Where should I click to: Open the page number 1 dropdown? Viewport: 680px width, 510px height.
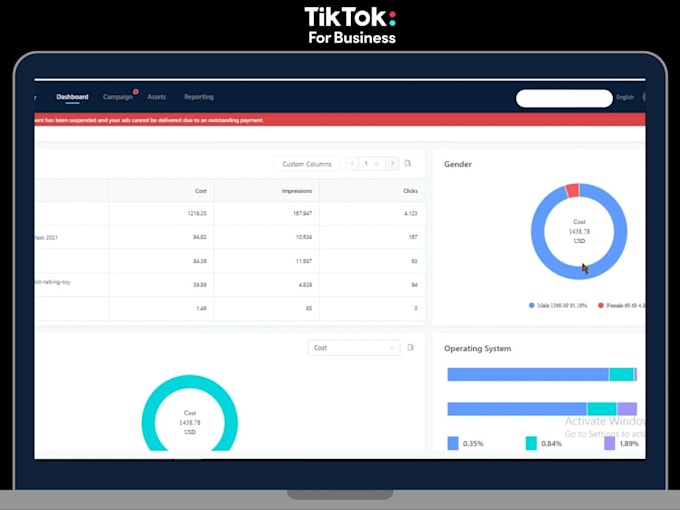[372, 163]
